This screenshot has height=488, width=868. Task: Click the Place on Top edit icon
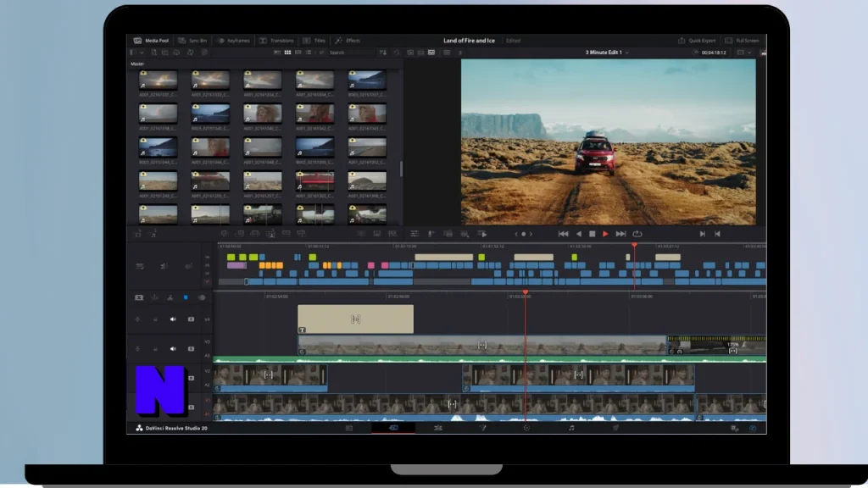pos(287,234)
